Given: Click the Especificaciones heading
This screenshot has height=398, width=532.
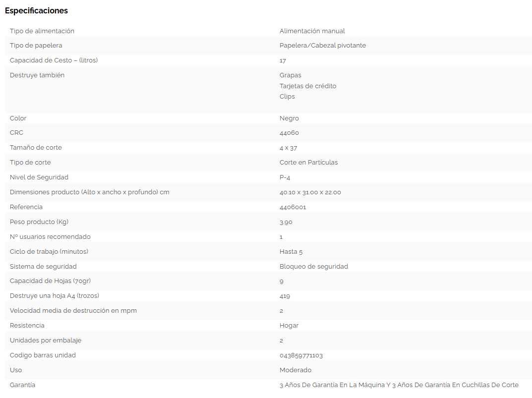Looking at the screenshot, I should pyautogui.click(x=36, y=10).
